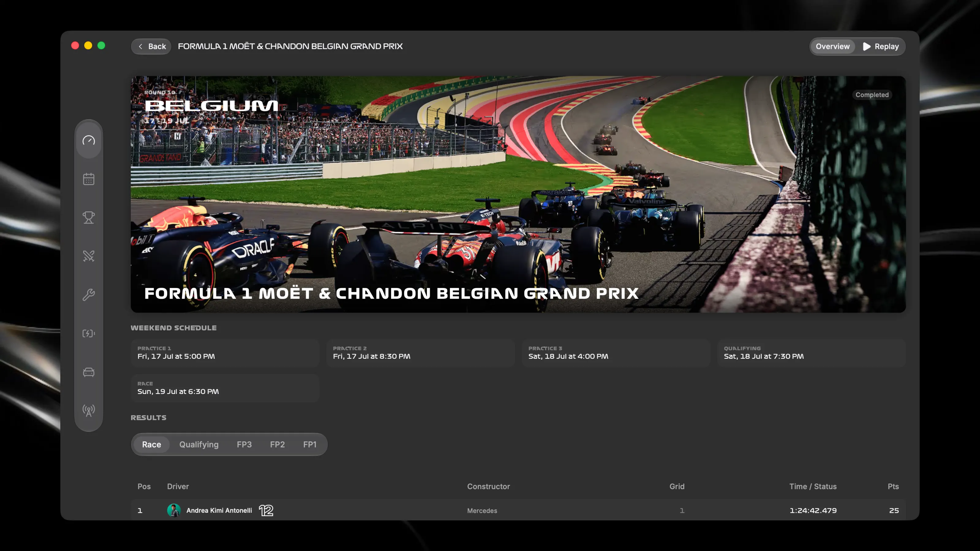Image resolution: width=980 pixels, height=551 pixels.
Task: Click Andrea Kimi Antonelli's avatar
Action: point(174,510)
